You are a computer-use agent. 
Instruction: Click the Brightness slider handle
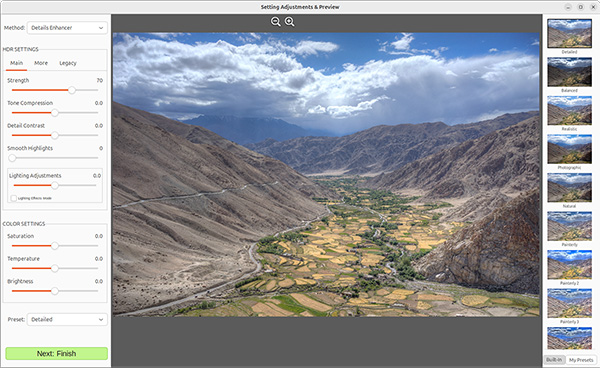point(55,291)
